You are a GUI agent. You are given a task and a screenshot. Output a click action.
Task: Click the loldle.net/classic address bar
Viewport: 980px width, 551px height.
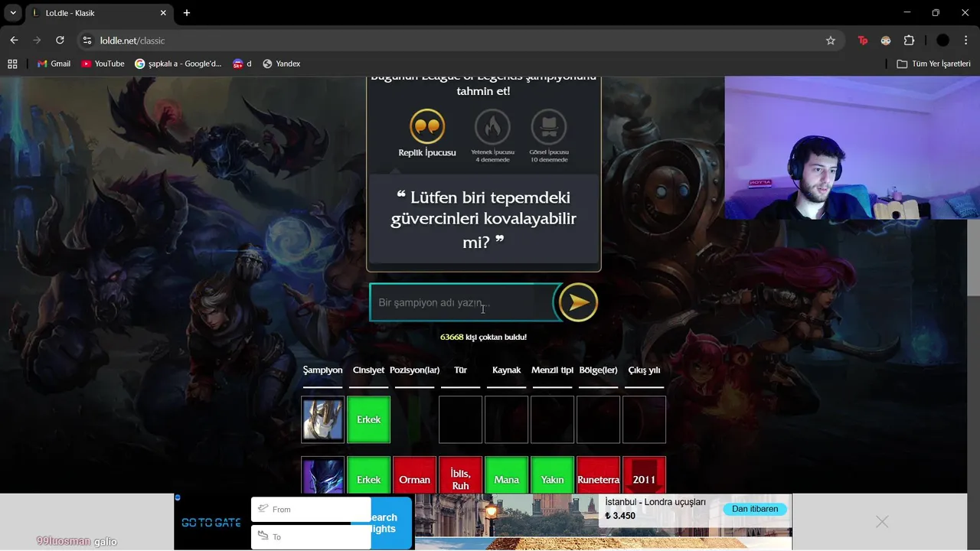click(x=459, y=41)
